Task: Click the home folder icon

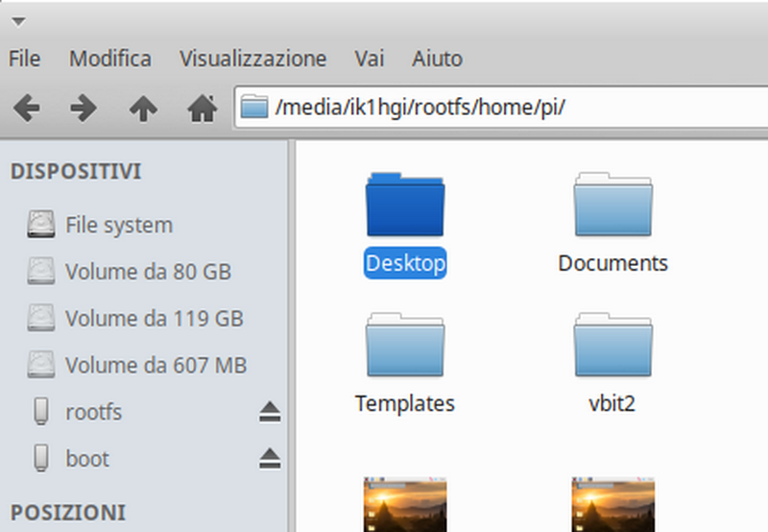Action: tap(203, 108)
